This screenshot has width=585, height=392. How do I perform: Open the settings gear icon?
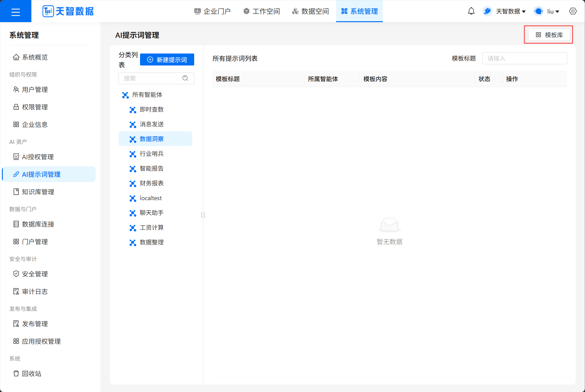pyautogui.click(x=573, y=11)
